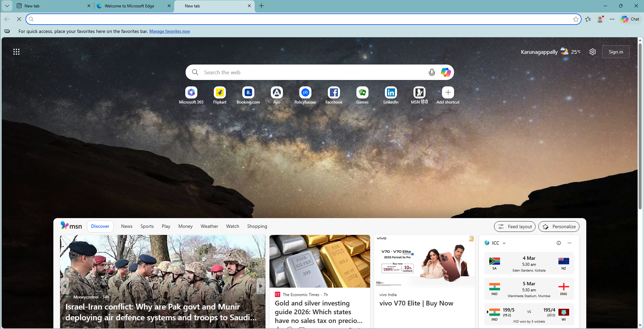Toggle the favorites star in address bar

coord(576,19)
